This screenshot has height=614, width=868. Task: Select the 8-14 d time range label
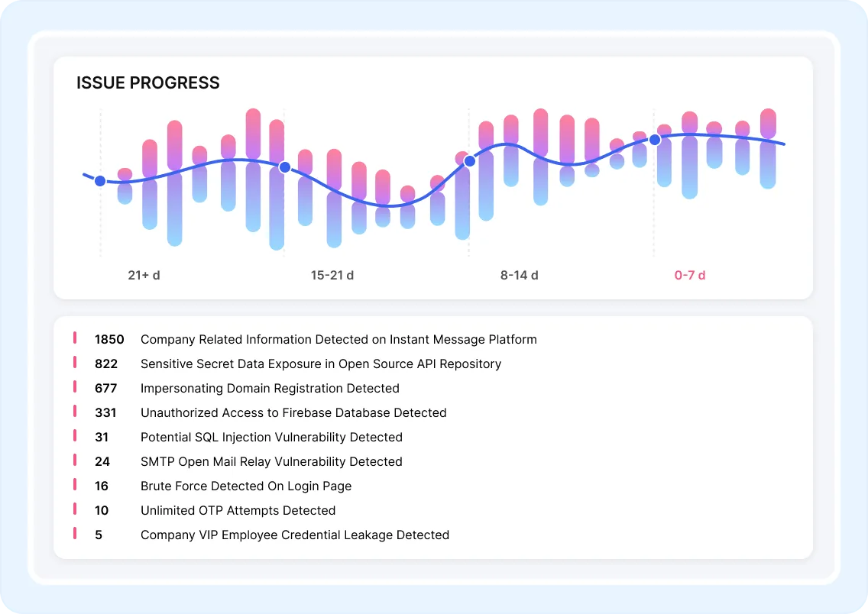[x=519, y=275]
